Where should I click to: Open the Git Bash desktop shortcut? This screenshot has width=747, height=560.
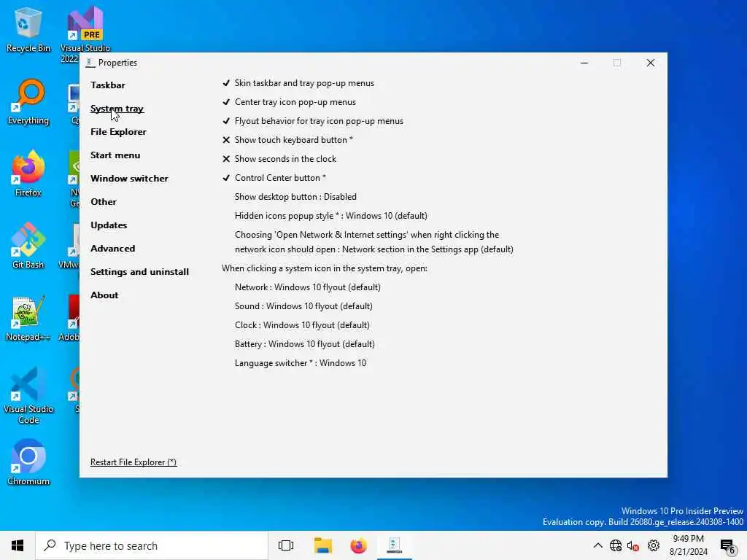click(x=28, y=246)
